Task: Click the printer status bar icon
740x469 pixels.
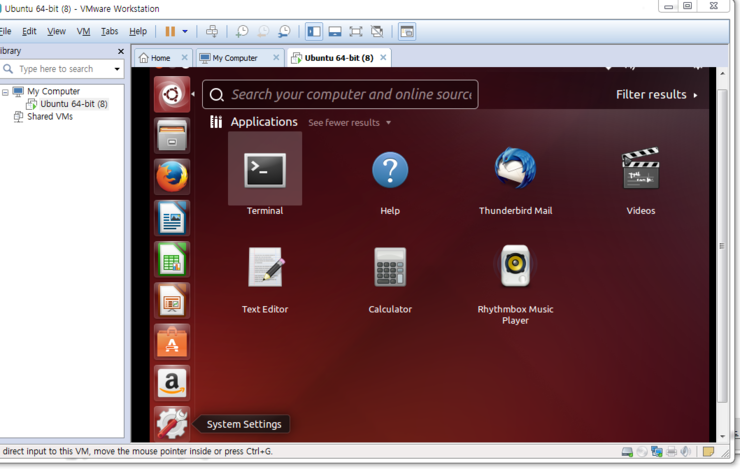Action: (x=672, y=452)
